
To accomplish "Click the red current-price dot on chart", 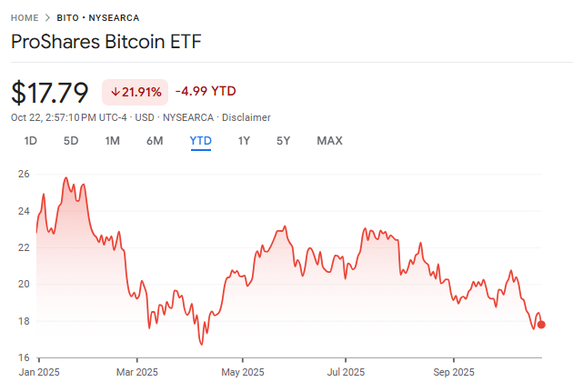I will pos(542,325).
